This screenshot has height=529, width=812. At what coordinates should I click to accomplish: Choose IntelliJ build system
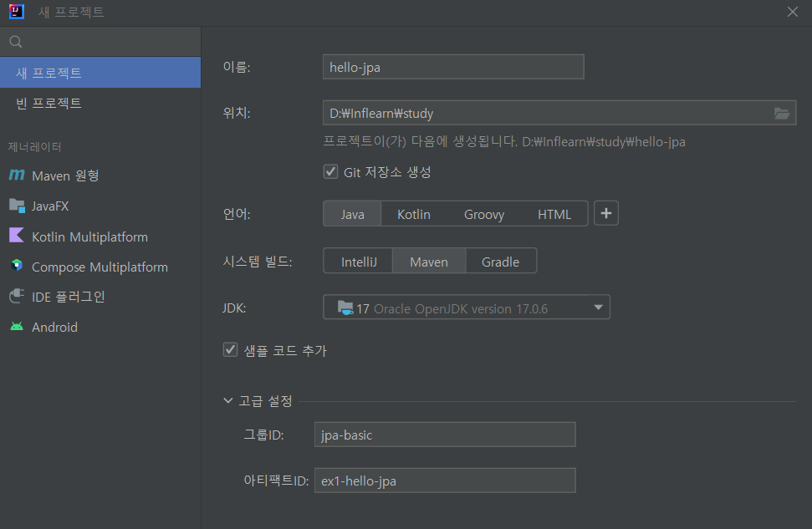coord(359,262)
